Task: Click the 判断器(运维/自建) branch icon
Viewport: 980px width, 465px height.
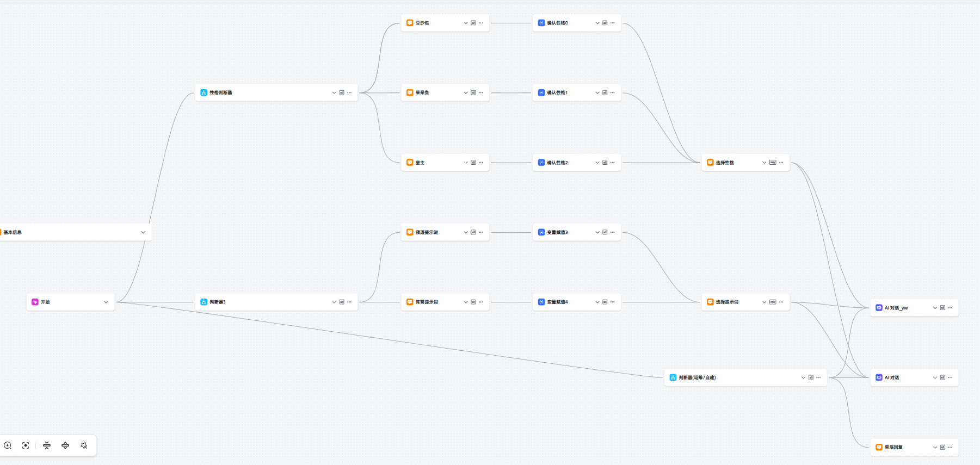Action: (x=673, y=377)
